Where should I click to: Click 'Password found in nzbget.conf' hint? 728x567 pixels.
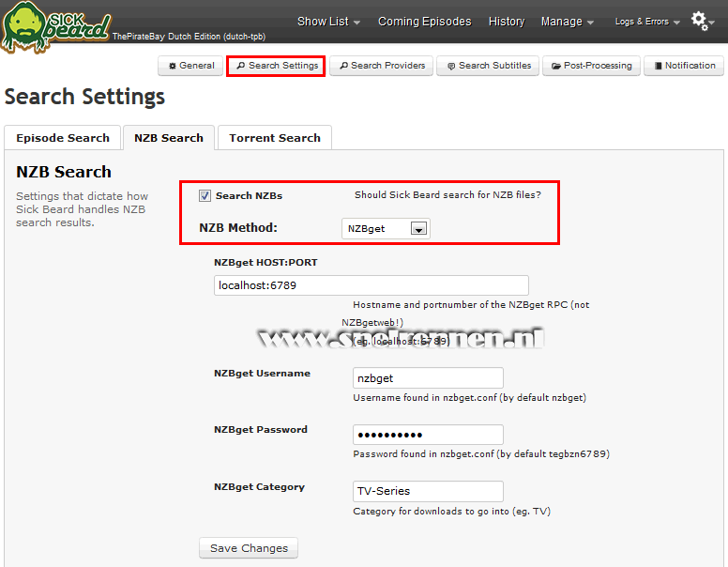pos(481,454)
